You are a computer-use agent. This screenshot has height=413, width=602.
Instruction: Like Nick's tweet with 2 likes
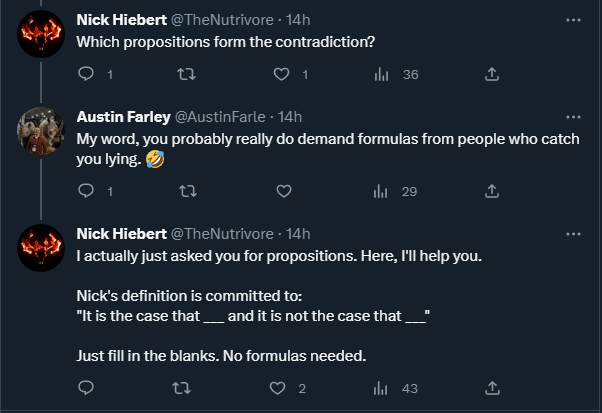[283, 387]
